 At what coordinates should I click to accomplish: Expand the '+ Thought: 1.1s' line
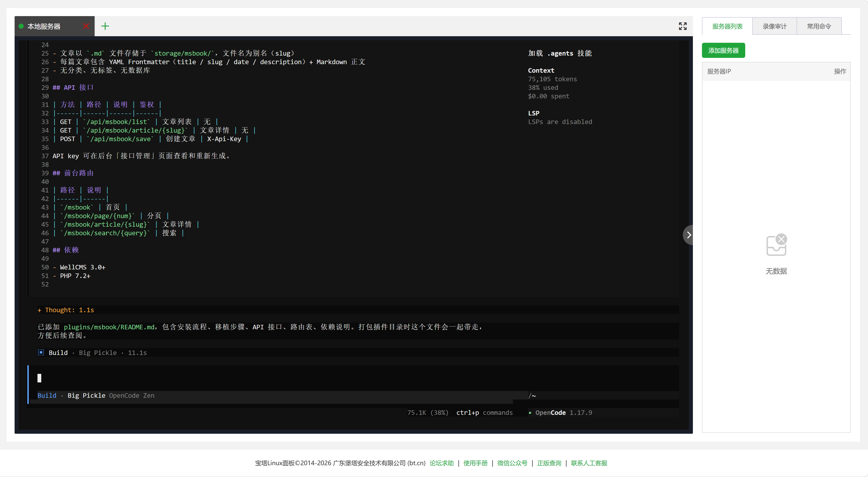tap(66, 310)
